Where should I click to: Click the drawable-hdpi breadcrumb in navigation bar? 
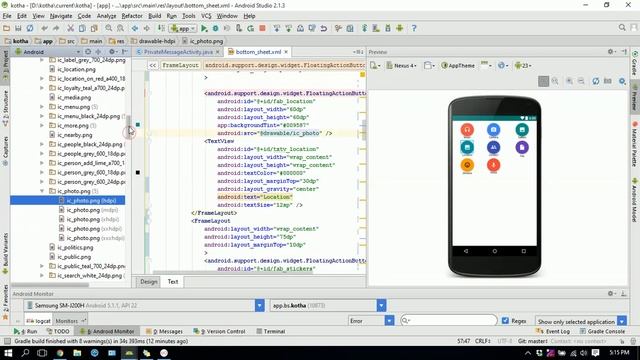(153, 41)
